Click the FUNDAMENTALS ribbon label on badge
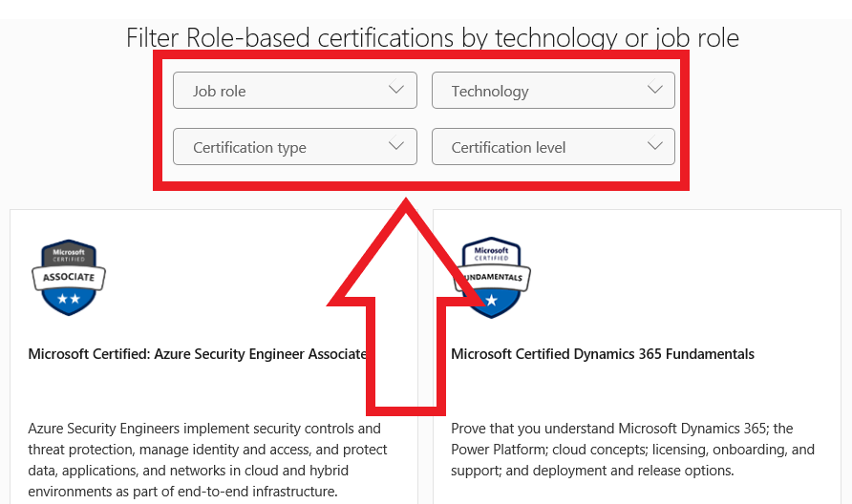 [x=492, y=277]
